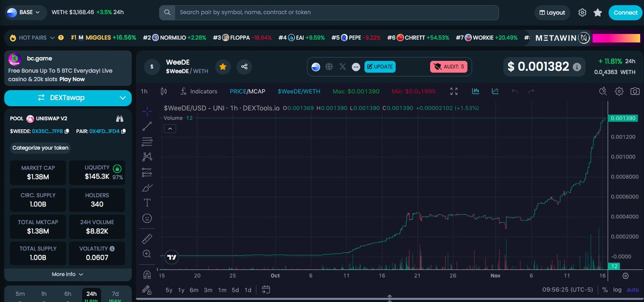Toggle lock all drawings

coord(147,290)
